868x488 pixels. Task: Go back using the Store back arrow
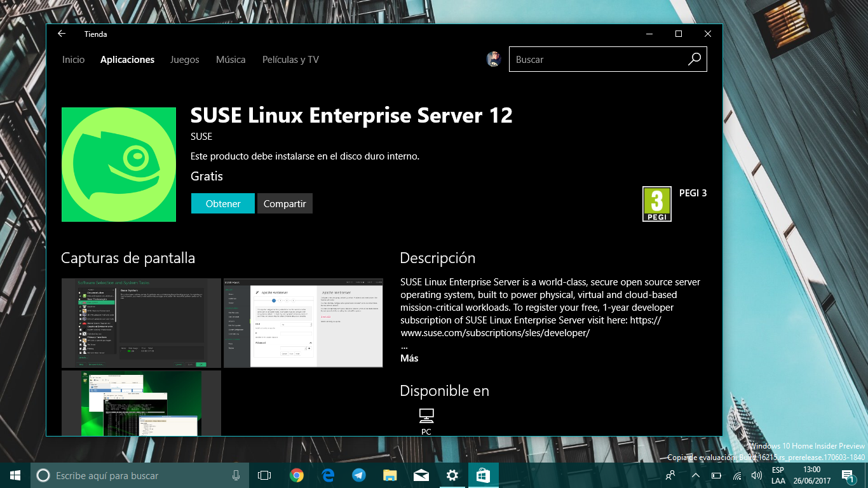click(62, 34)
